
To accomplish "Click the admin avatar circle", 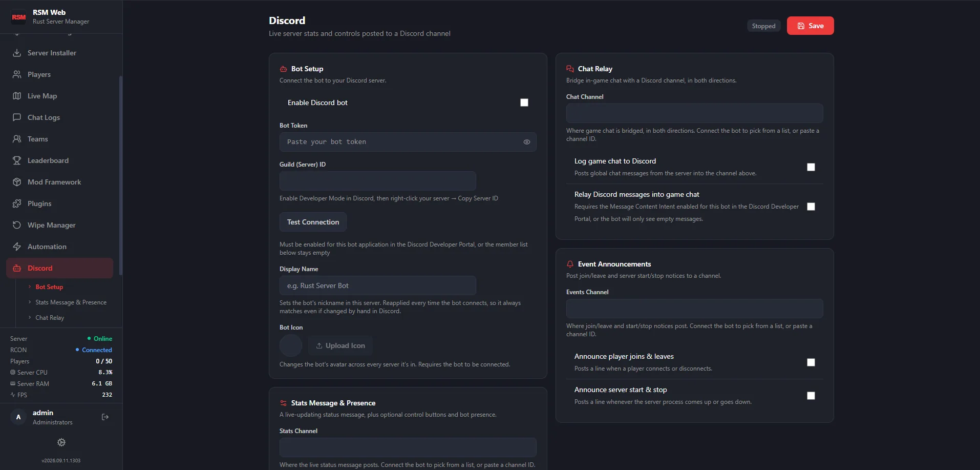I will (18, 417).
